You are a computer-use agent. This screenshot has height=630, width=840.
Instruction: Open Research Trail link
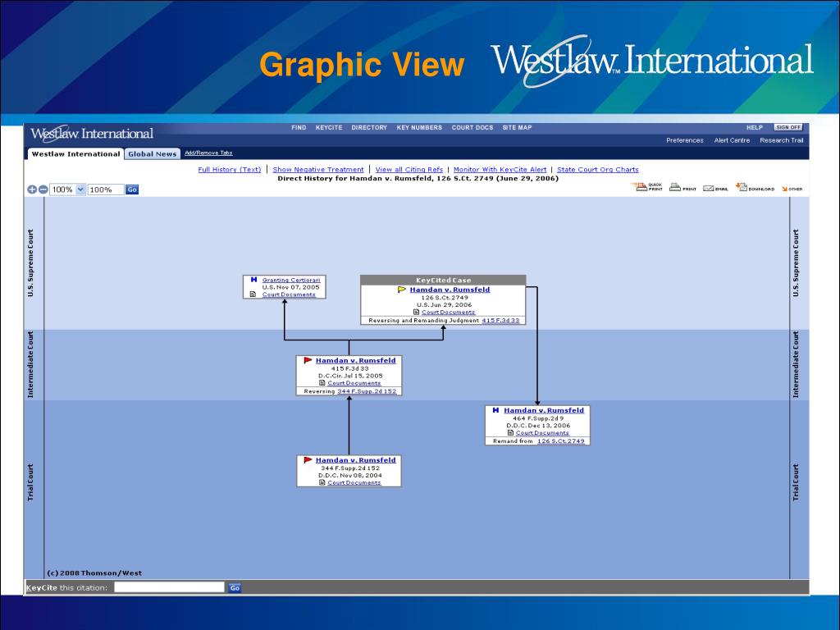click(782, 140)
